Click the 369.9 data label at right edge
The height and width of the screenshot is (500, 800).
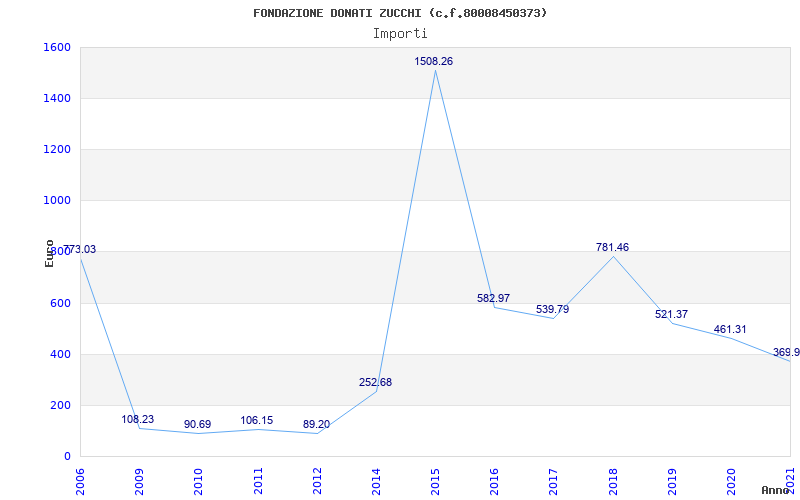[786, 353]
